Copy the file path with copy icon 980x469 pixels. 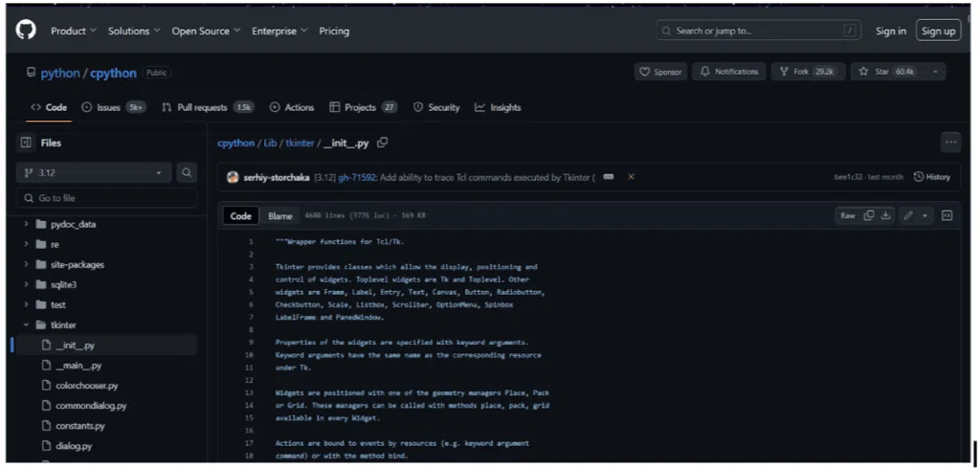point(383,143)
